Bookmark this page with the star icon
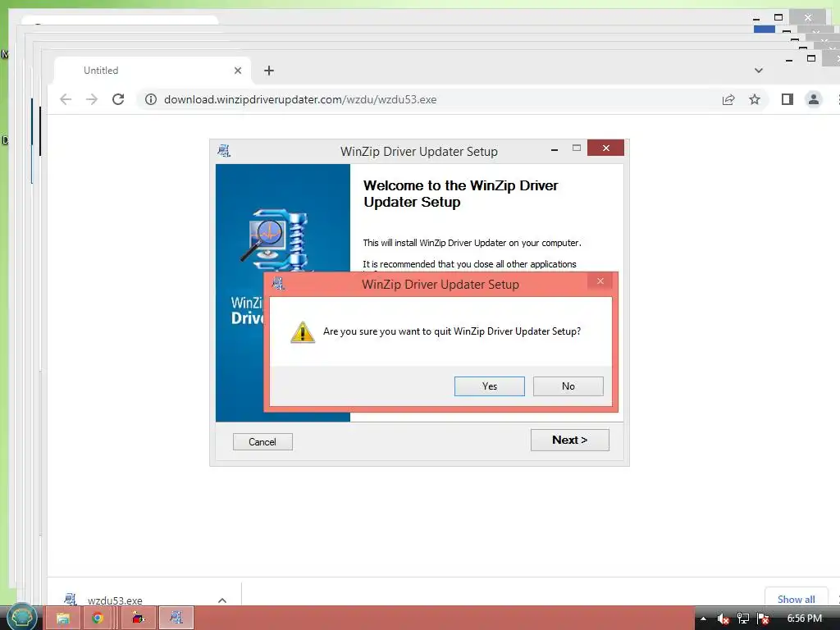This screenshot has width=840, height=630. [755, 99]
